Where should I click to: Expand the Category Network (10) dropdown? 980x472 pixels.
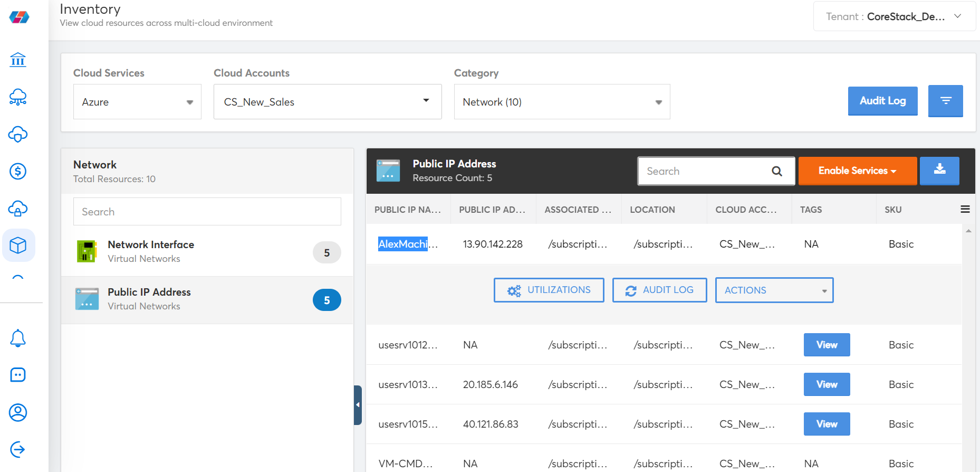(x=562, y=102)
